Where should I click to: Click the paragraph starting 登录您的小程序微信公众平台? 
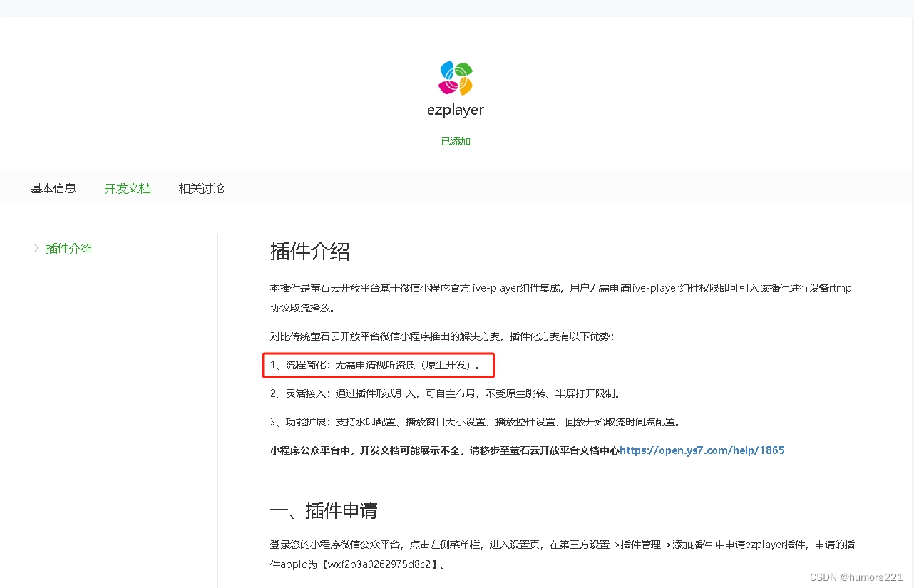click(x=563, y=555)
